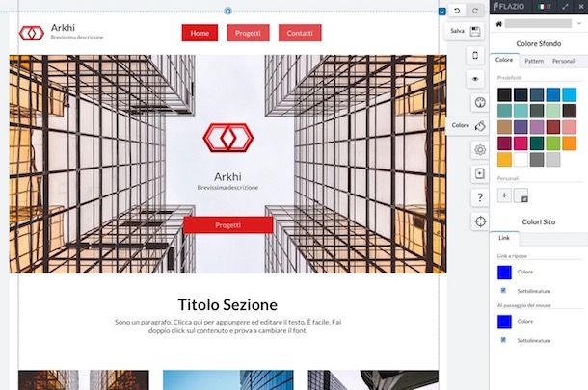Click the 'Arkhi' title in header

pos(63,28)
